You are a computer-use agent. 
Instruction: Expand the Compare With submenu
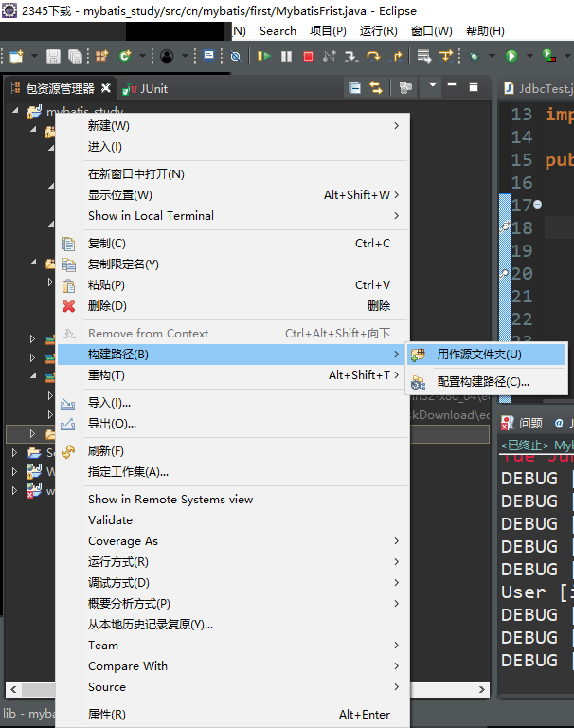(x=233, y=666)
